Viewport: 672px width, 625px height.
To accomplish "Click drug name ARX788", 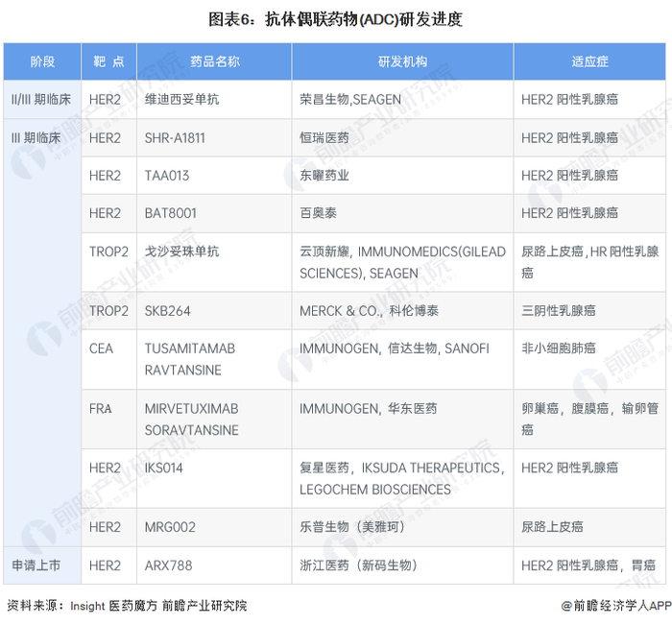I will pos(168,565).
